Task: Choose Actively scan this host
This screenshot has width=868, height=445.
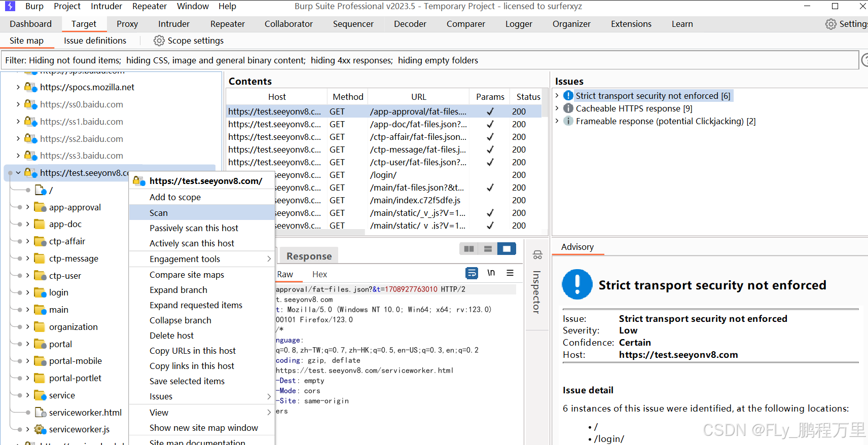Action: (202, 243)
